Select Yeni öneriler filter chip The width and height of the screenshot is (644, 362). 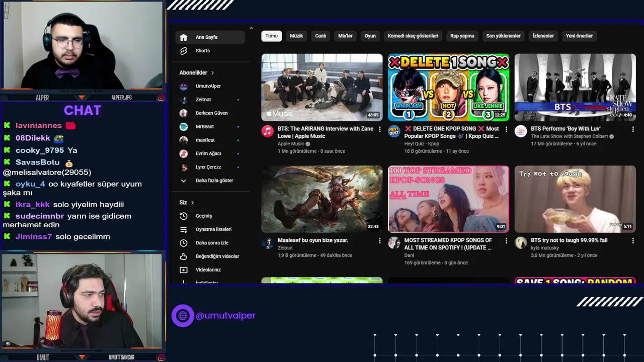point(579,36)
